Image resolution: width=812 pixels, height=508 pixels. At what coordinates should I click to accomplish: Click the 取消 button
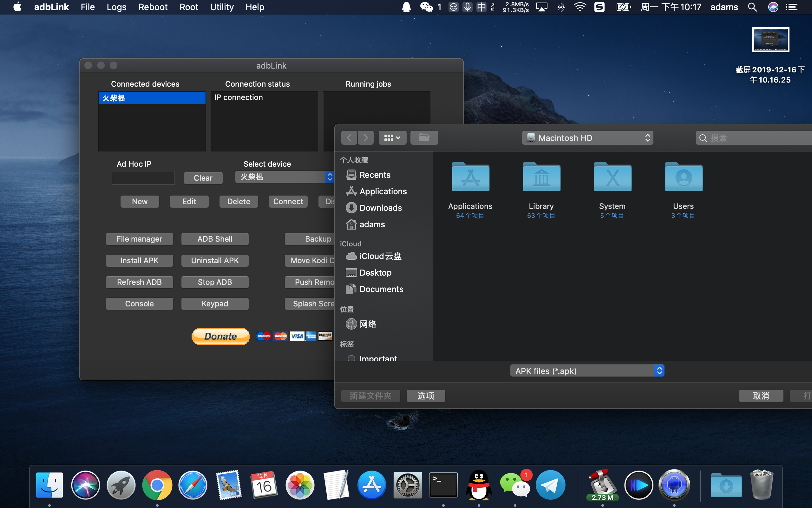[761, 396]
